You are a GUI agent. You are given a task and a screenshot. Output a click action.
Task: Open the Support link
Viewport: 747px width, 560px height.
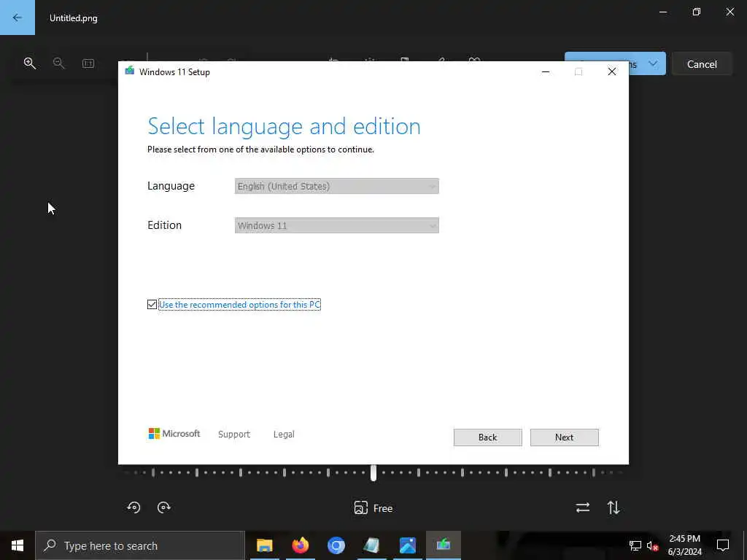(x=234, y=435)
